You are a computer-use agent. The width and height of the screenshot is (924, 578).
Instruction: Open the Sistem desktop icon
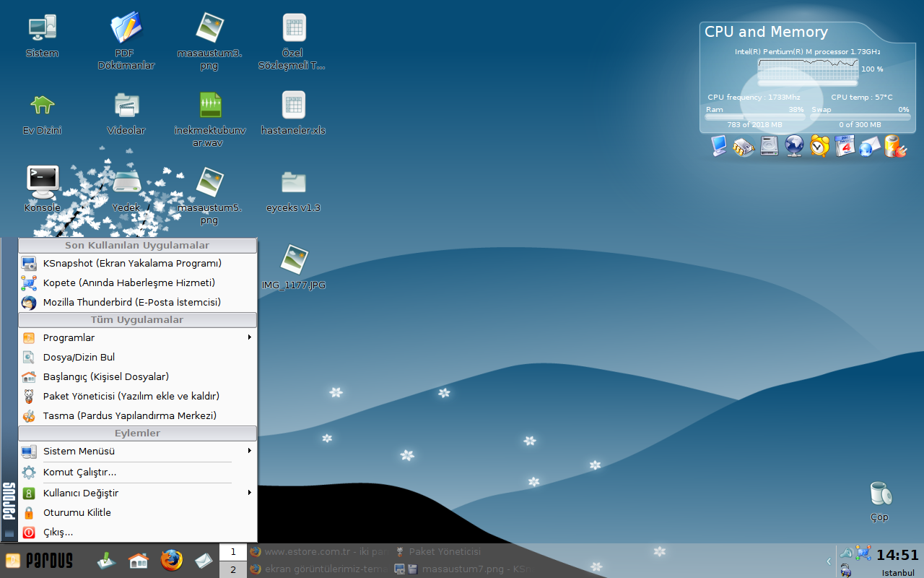click(x=42, y=35)
